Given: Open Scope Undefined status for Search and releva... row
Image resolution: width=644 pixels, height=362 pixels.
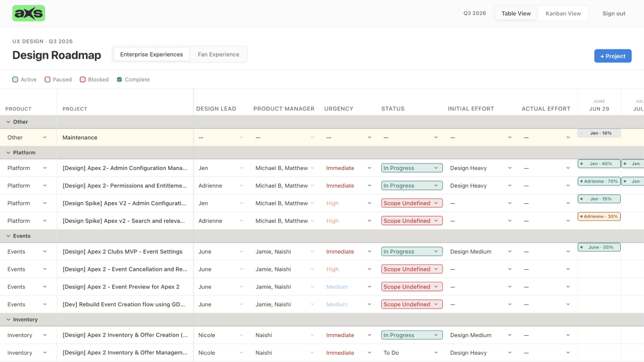Looking at the screenshot, I should [x=411, y=221].
